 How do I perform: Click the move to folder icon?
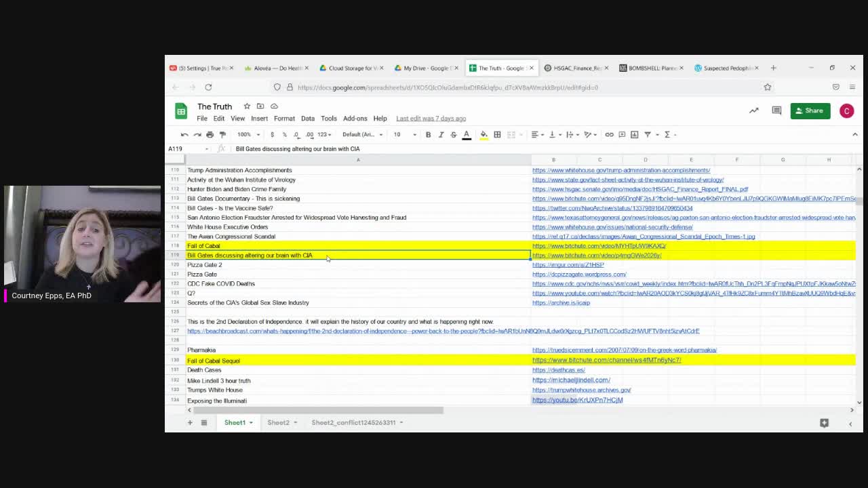260,106
